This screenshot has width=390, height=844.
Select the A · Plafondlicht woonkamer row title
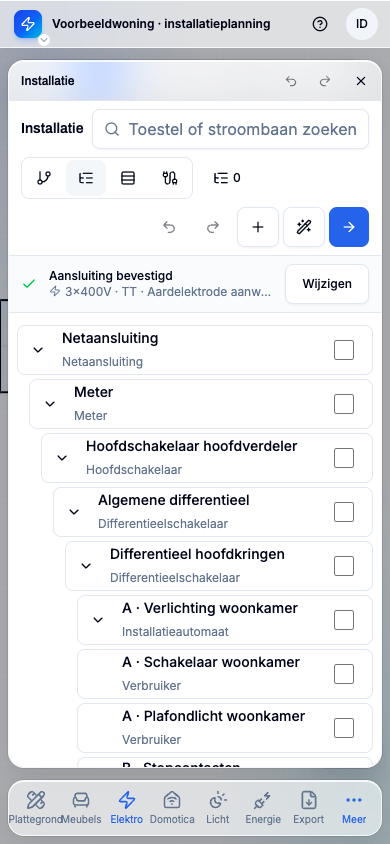tap(214, 716)
